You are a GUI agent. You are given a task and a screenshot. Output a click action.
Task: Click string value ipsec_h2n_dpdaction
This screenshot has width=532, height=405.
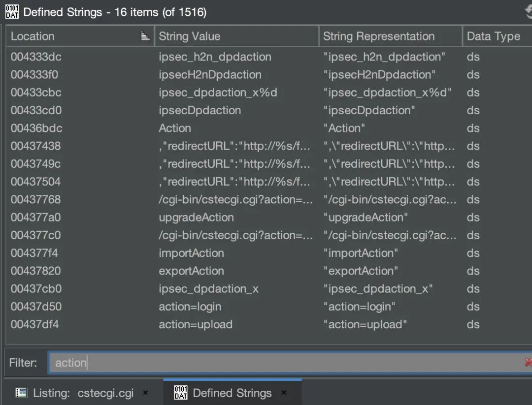[x=215, y=57]
